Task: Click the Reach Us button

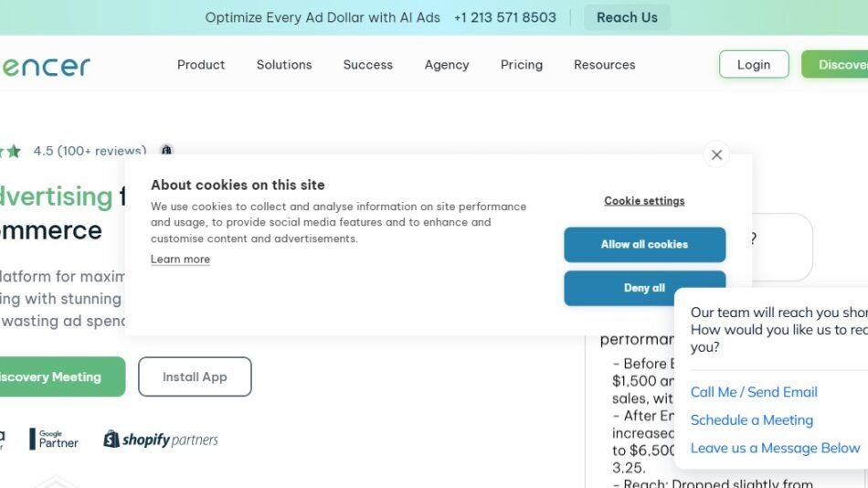Action: coord(627,17)
